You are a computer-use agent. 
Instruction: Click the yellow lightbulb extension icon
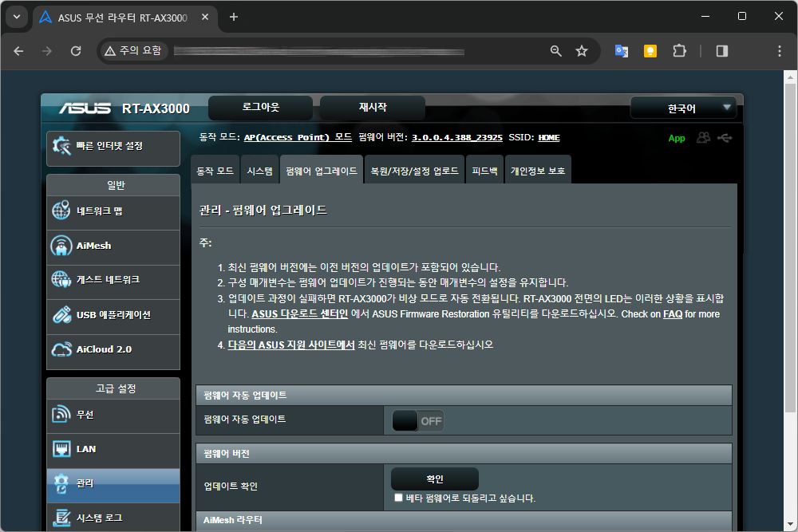tap(650, 51)
